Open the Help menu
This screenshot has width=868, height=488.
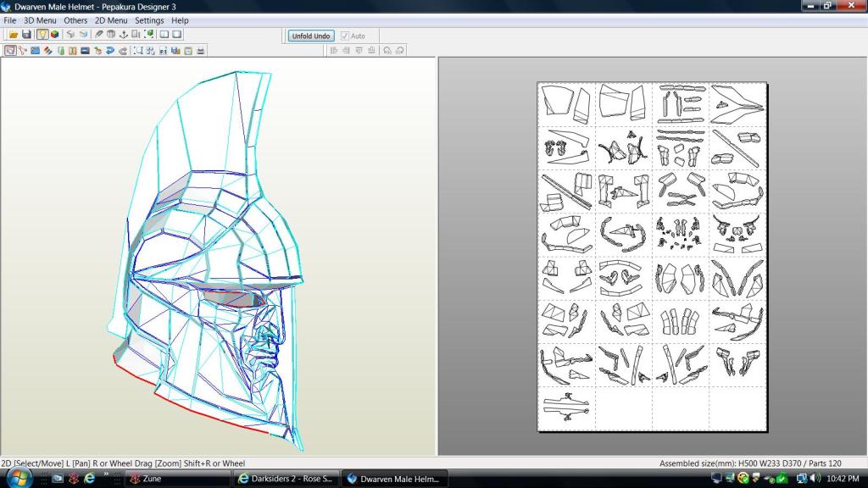click(180, 20)
